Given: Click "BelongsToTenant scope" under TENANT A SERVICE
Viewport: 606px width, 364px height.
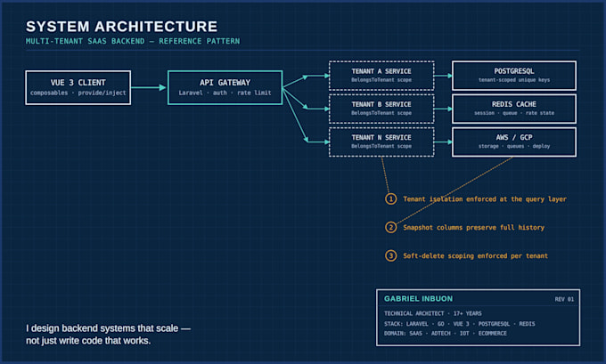Looking at the screenshot, I should [381, 80].
